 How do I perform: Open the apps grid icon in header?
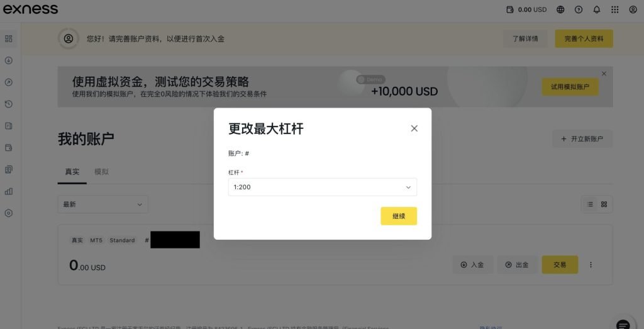(x=615, y=9)
